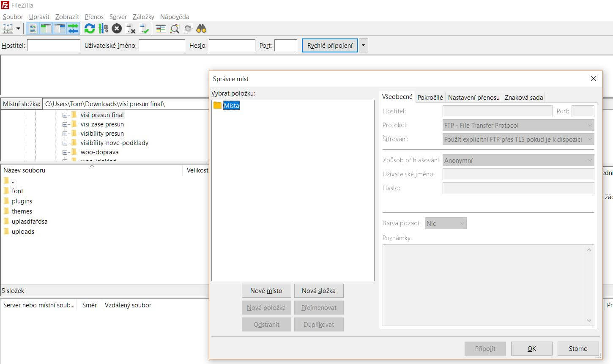Switch to the Pokročilé tab
613x364 pixels.
430,97
